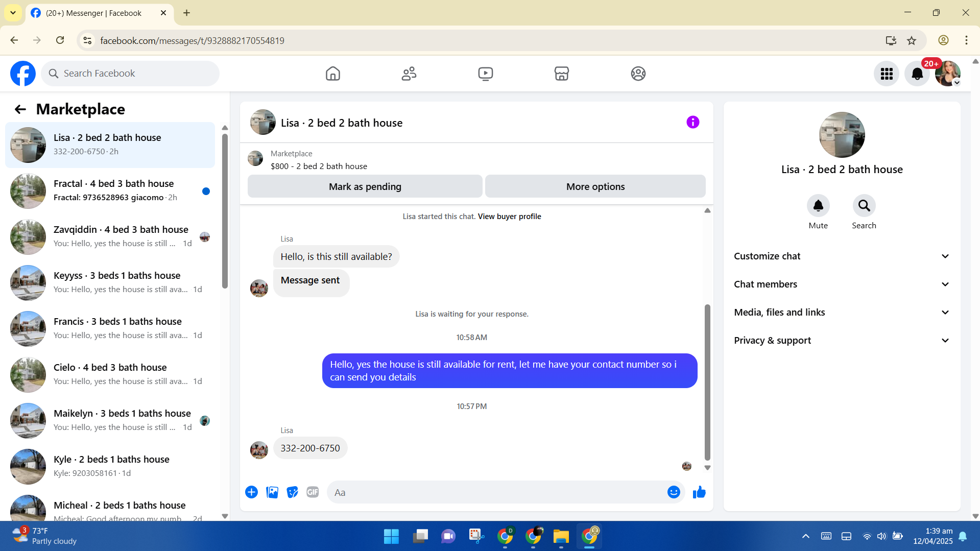Click Lisa's avatar beside 332-200-6750 message
Image resolution: width=980 pixels, height=551 pixels.
pyautogui.click(x=259, y=450)
